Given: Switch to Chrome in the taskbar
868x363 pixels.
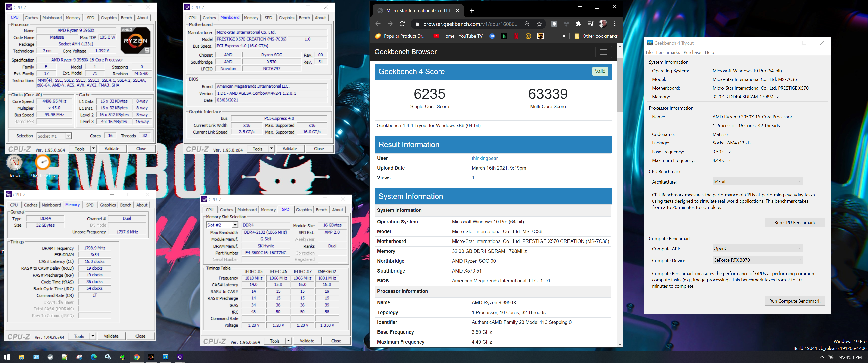Looking at the screenshot, I should tap(137, 357).
